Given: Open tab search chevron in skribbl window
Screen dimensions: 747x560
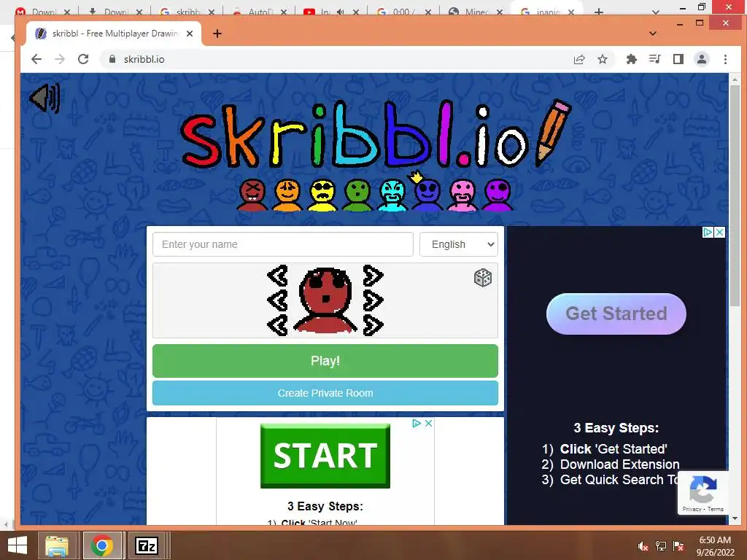Looking at the screenshot, I should point(653,34).
